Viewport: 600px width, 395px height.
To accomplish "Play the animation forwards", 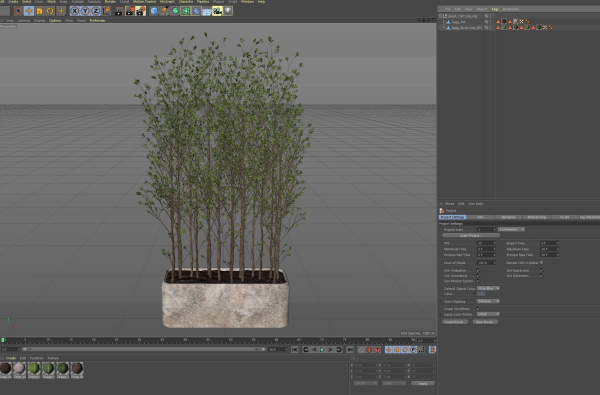I will click(322, 349).
